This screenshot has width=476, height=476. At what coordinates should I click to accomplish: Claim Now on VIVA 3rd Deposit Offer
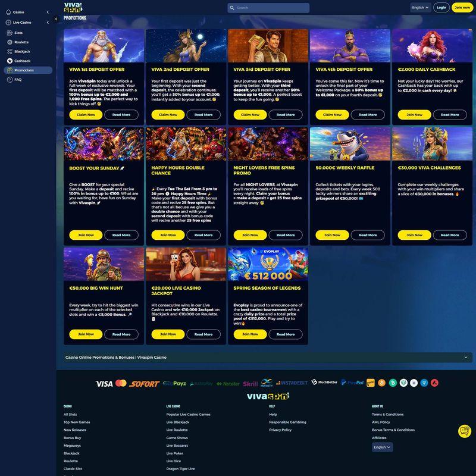pyautogui.click(x=250, y=115)
